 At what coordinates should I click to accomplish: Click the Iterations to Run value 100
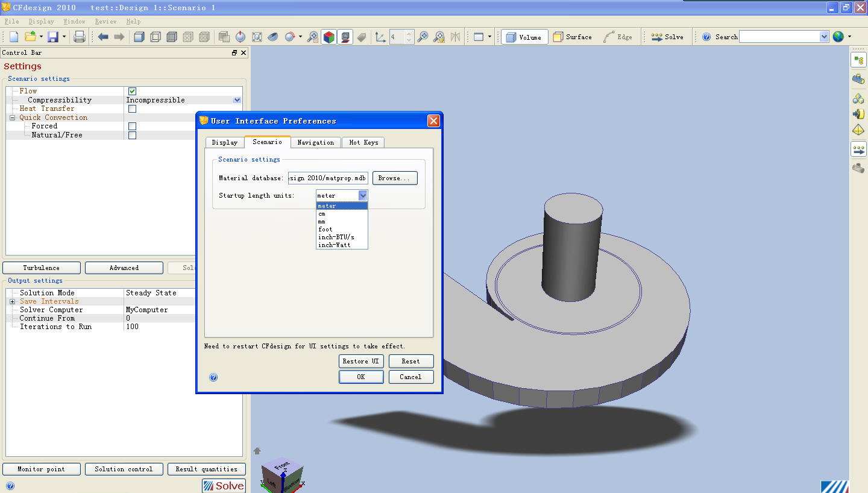click(x=132, y=327)
